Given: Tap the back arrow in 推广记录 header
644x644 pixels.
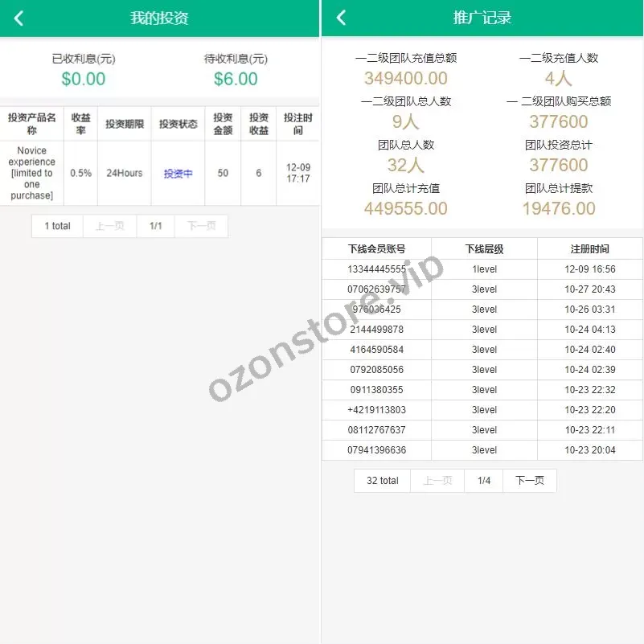Looking at the screenshot, I should pos(341,18).
